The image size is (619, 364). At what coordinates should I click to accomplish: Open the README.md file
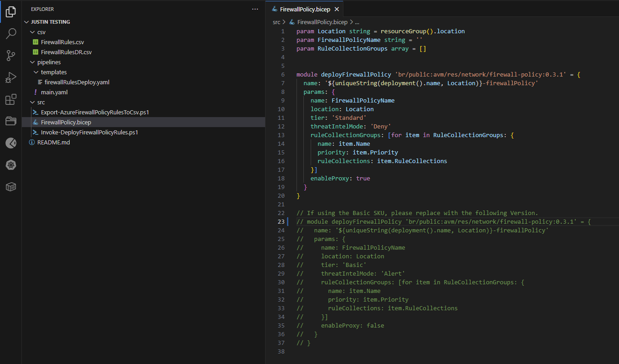pos(54,142)
